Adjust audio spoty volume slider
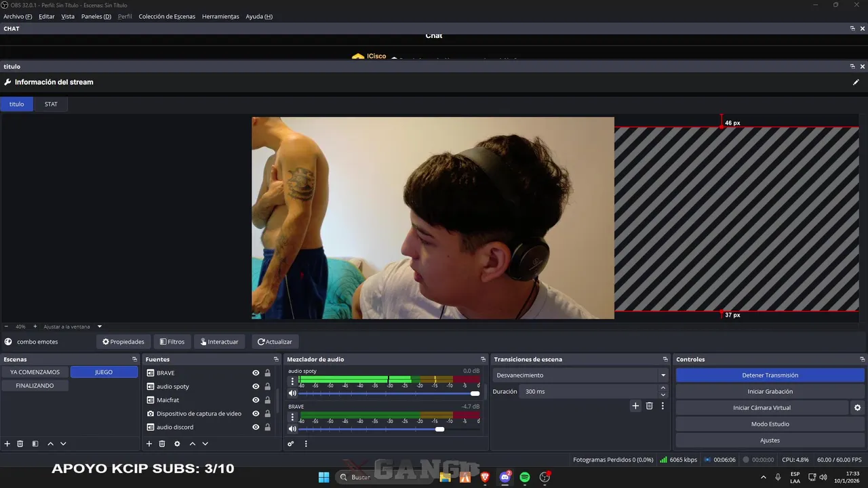The height and width of the screenshot is (488, 868). (389, 393)
